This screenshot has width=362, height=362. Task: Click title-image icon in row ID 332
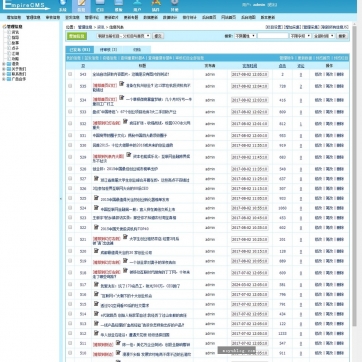click(x=125, y=121)
